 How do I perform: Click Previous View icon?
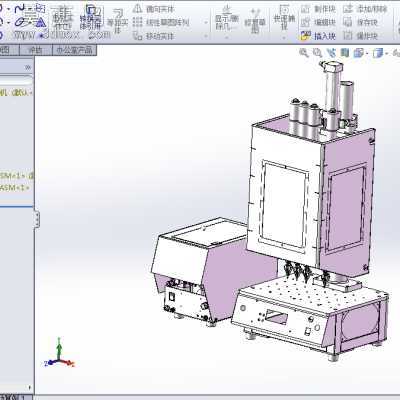coord(331,53)
